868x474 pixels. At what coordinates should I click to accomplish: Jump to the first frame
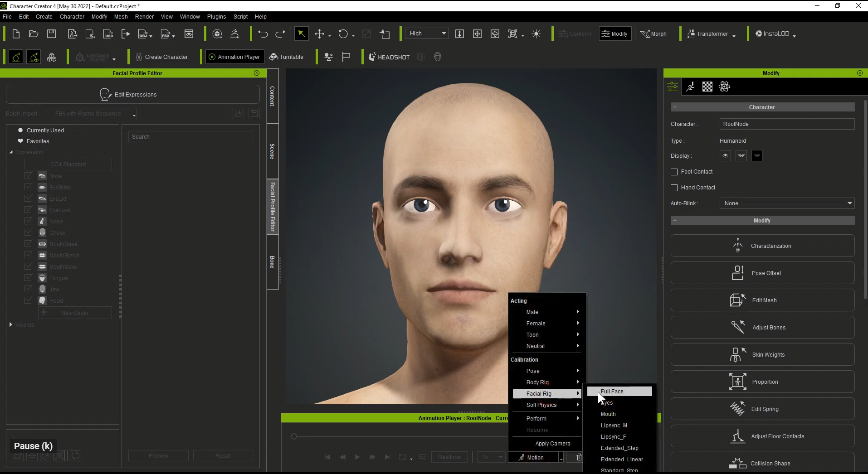click(x=327, y=457)
